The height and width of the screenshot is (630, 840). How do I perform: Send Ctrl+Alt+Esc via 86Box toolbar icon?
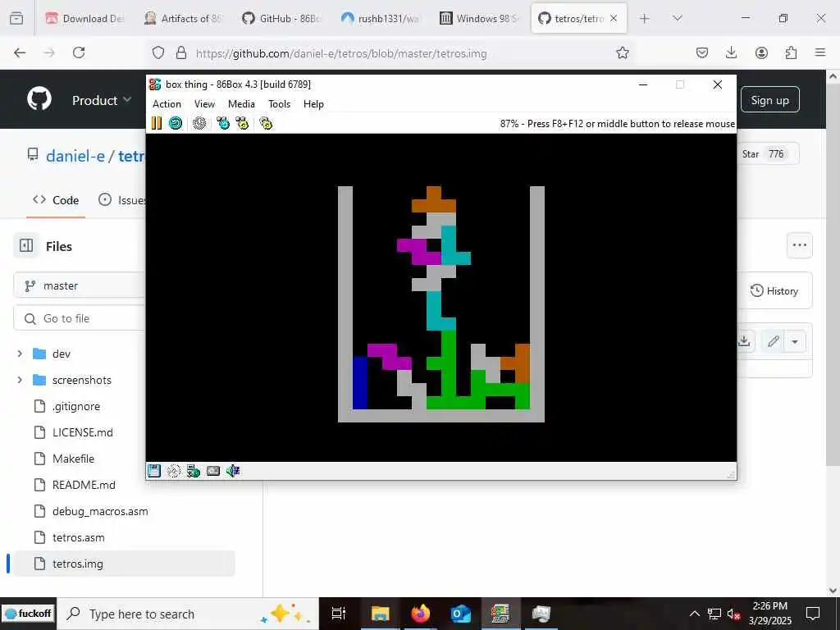coord(242,123)
